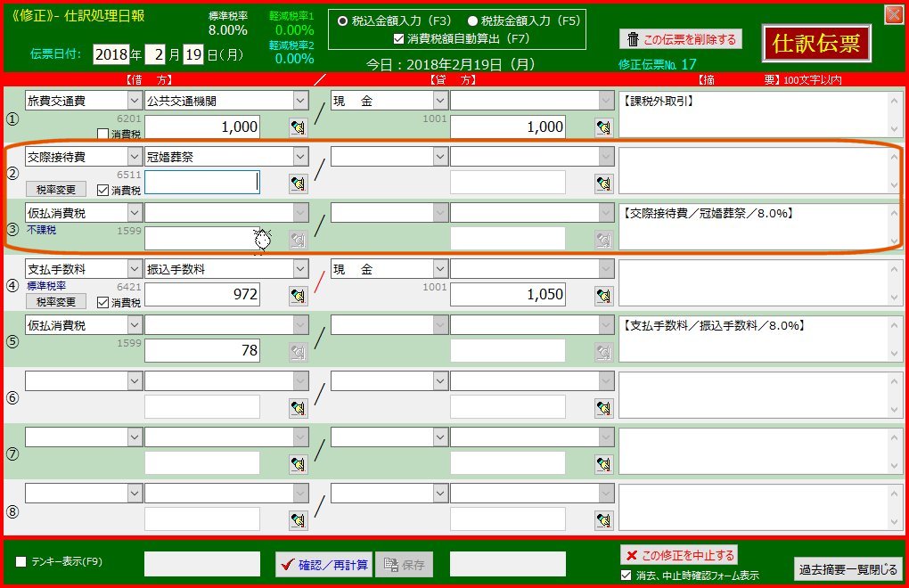Select 税抜金額入力 (F5) radio option
The width and height of the screenshot is (909, 588).
tap(473, 20)
